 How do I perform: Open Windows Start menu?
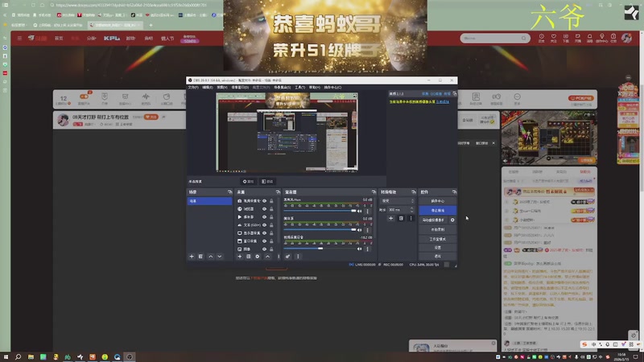[x=6, y=356]
